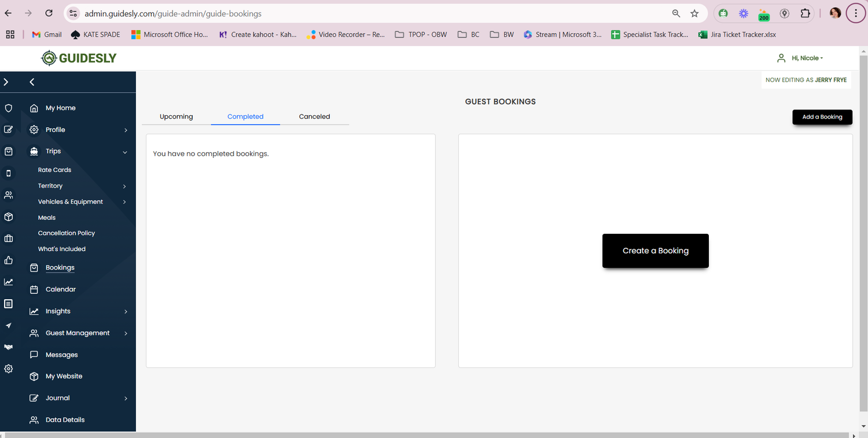Viewport: 868px width, 438px height.
Task: Expand the Guest Management submenu
Action: [x=126, y=333]
